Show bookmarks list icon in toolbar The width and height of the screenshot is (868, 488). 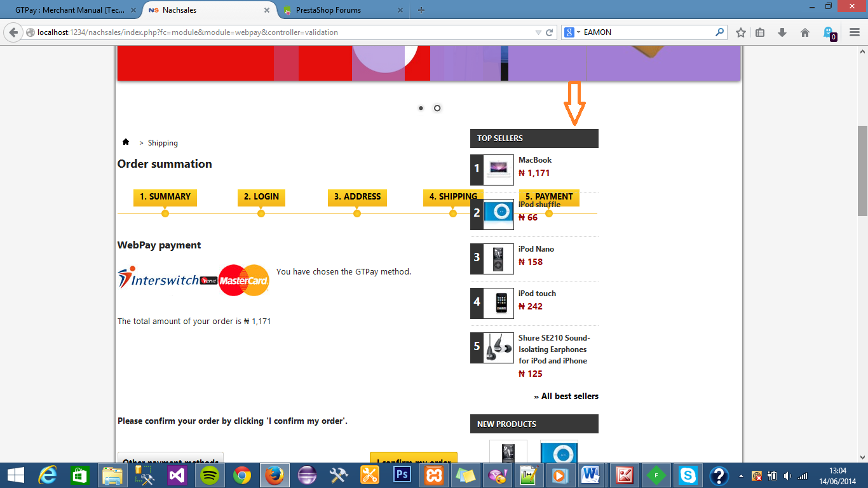[x=761, y=32]
